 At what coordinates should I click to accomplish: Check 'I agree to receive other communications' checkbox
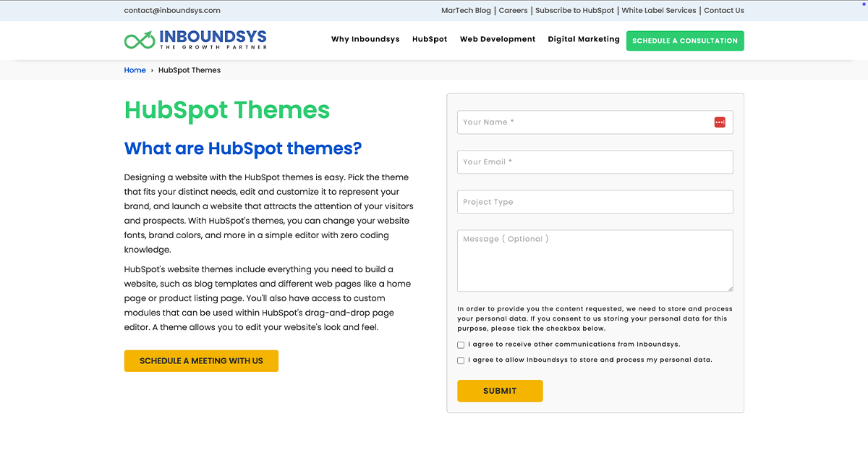coord(461,345)
